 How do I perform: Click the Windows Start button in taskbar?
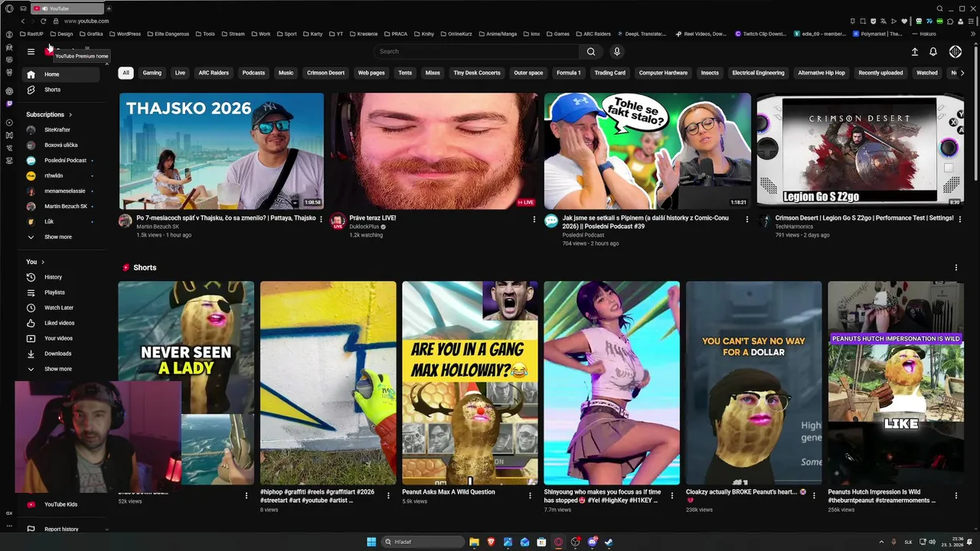(x=371, y=542)
